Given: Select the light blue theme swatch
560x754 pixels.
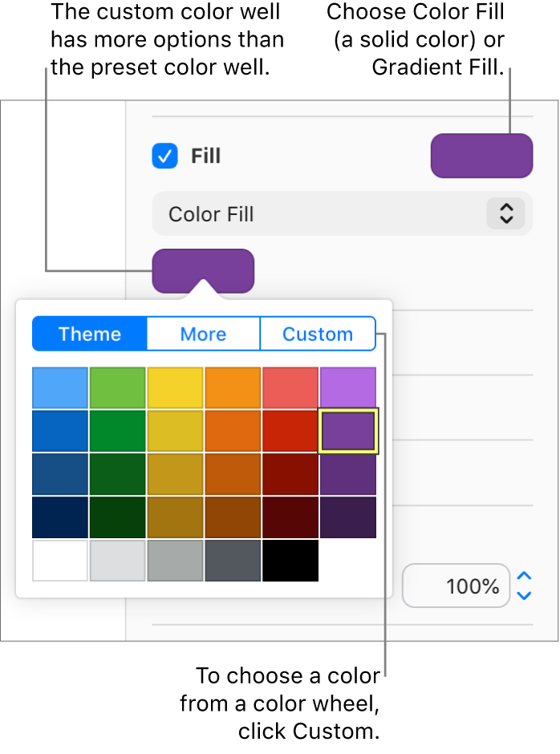Looking at the screenshot, I should coord(59,387).
